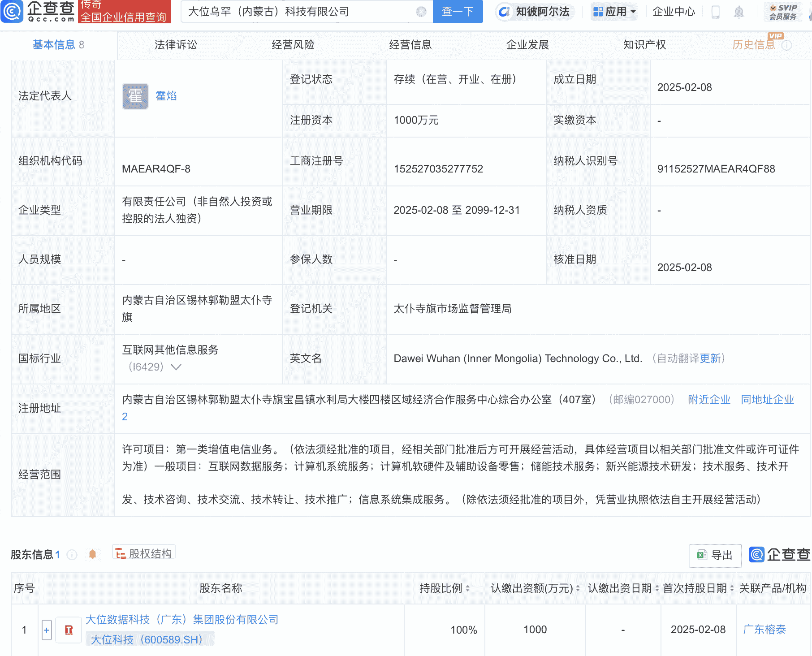Click the 企查查 logo in top-left corner
812x656 pixels.
pos(38,12)
